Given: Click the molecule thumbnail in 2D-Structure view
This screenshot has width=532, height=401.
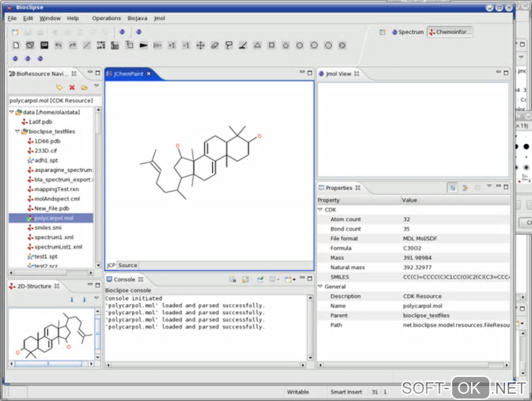Looking at the screenshot, I should point(52,334).
